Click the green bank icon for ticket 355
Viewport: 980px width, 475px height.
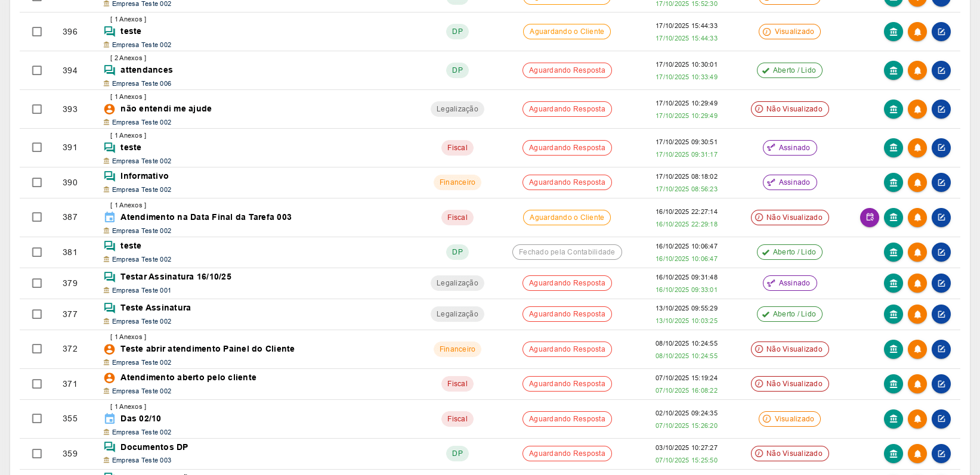pos(894,419)
